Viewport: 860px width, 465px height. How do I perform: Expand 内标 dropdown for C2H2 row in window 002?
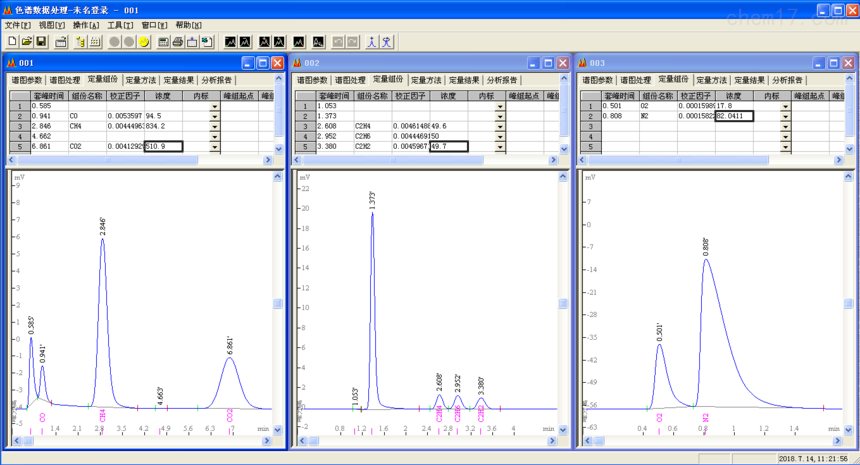point(500,147)
